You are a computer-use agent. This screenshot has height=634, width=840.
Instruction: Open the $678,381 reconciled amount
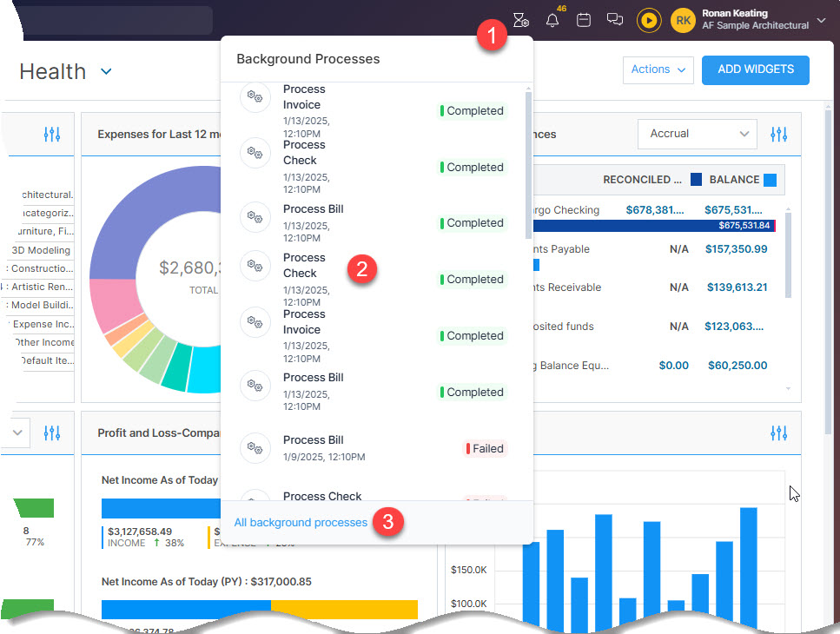point(655,210)
